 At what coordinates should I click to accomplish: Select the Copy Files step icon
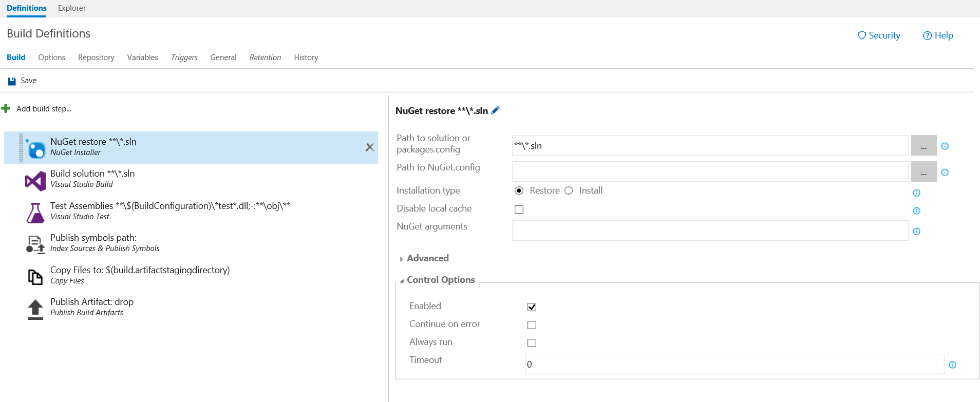[35, 277]
